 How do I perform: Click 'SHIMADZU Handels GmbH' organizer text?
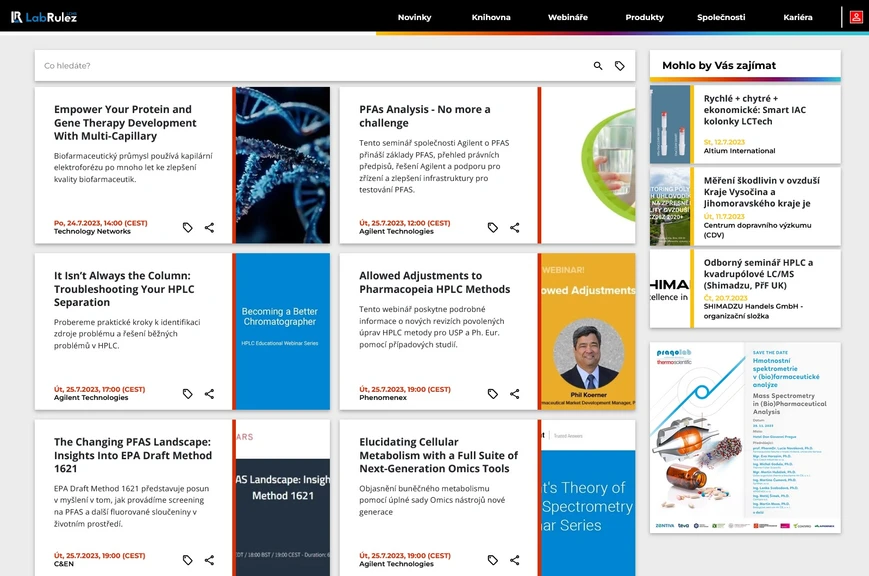[753, 311]
